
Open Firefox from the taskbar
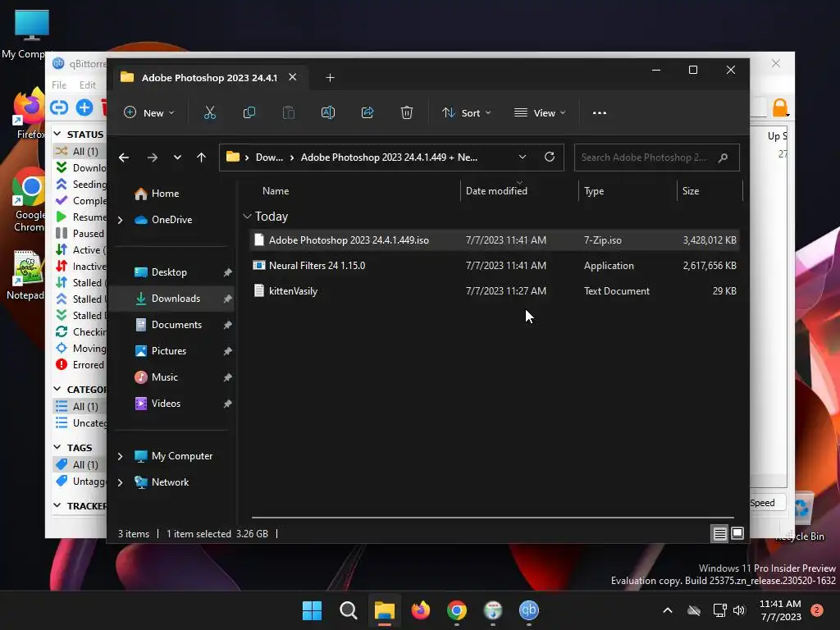click(x=421, y=610)
